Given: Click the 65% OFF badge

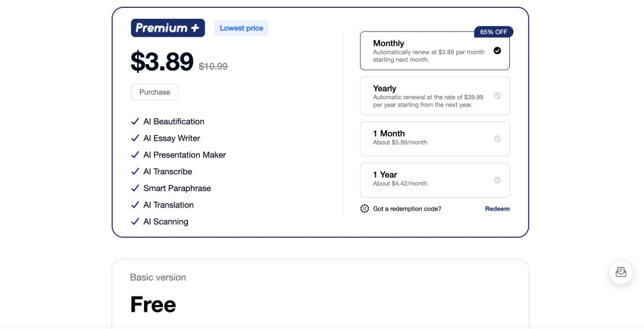Looking at the screenshot, I should pos(494,32).
